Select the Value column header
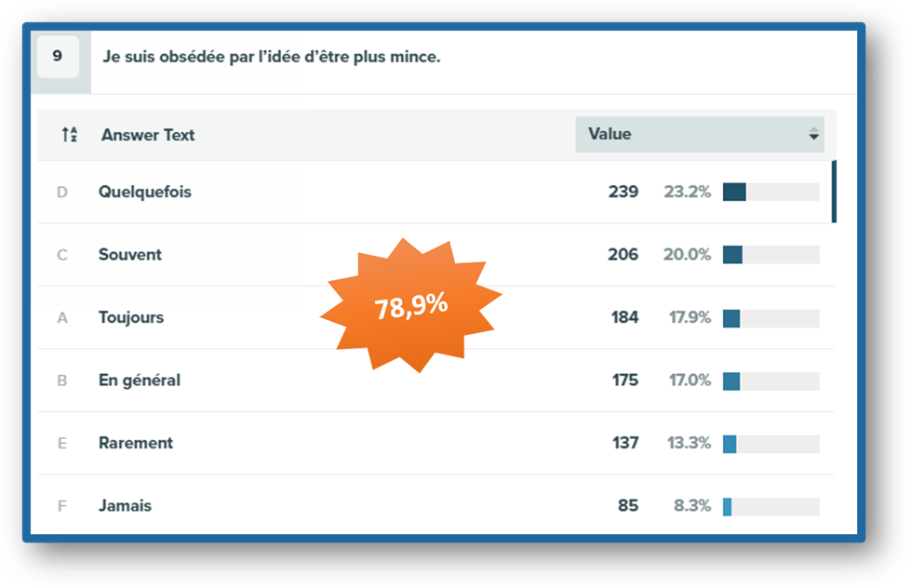911x588 pixels. point(700,134)
